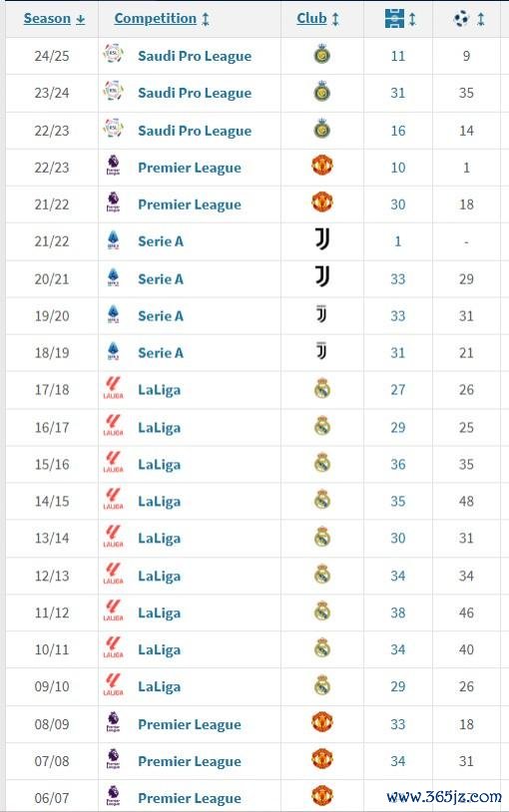Click Serie A logo in 18/19 row
The image size is (509, 812).
coord(113,351)
